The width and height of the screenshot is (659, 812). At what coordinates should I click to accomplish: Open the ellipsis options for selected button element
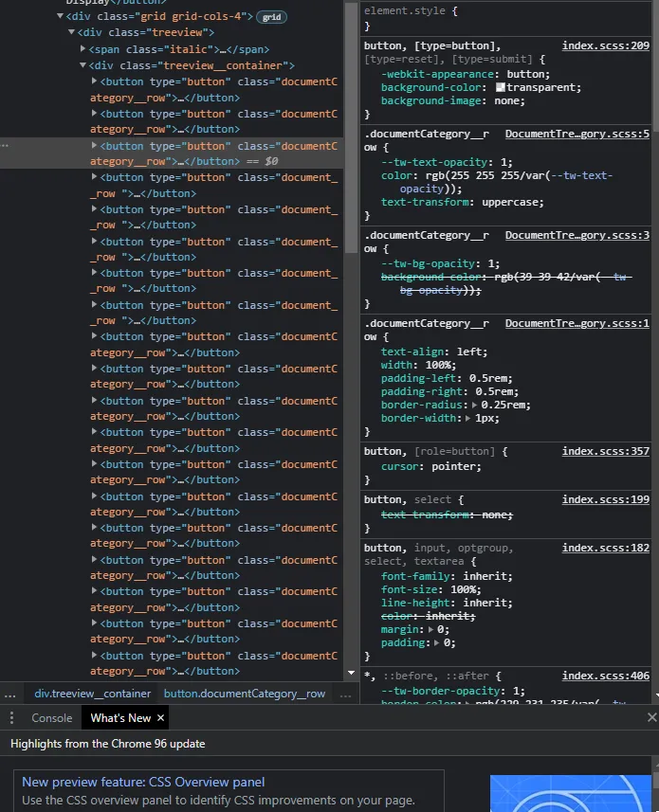6,146
